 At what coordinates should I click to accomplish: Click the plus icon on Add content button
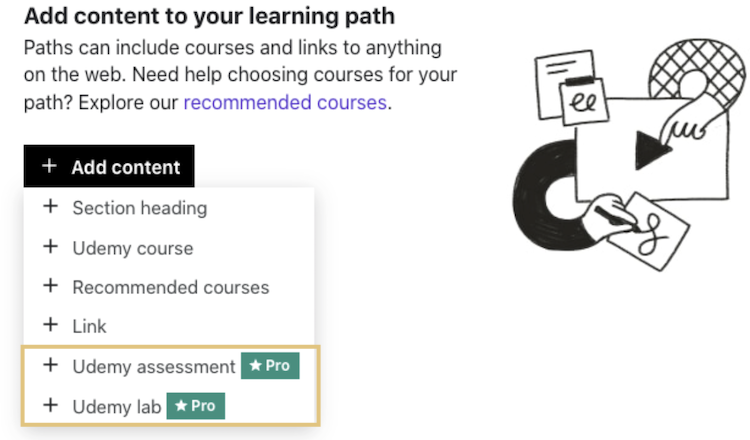50,167
